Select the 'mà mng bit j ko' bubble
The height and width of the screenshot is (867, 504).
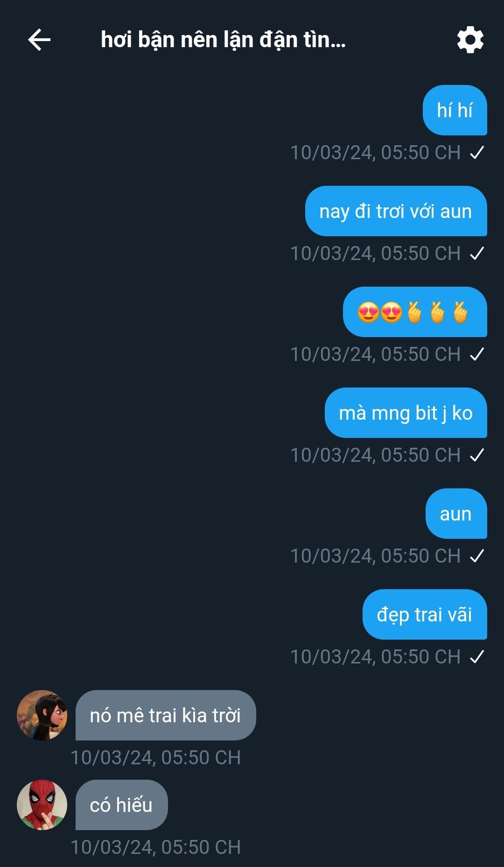pyautogui.click(x=406, y=413)
